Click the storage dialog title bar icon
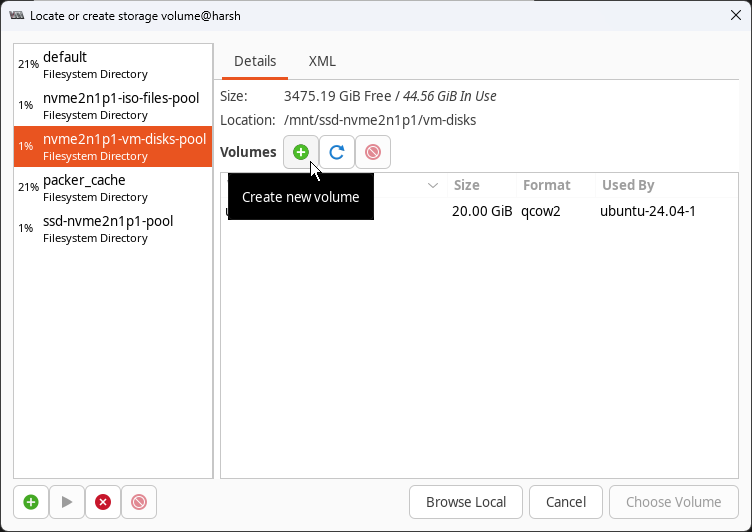This screenshot has height=532, width=752. [x=17, y=15]
